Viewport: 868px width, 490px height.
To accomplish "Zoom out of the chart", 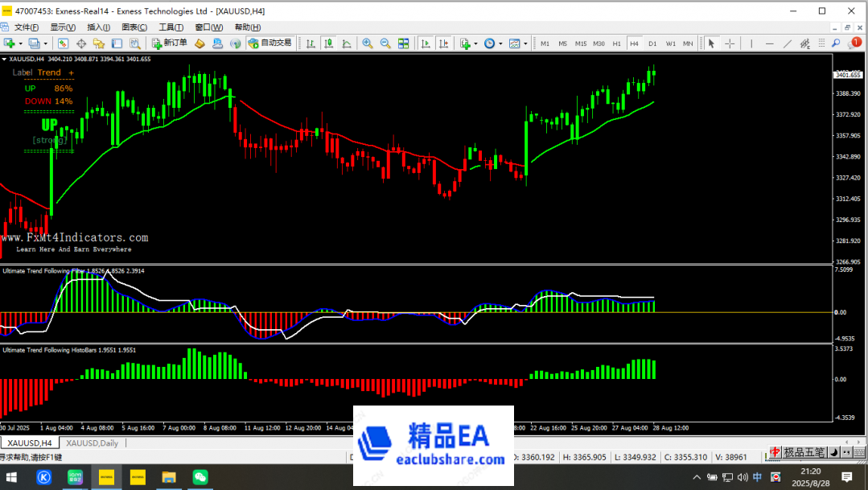I will coord(384,43).
